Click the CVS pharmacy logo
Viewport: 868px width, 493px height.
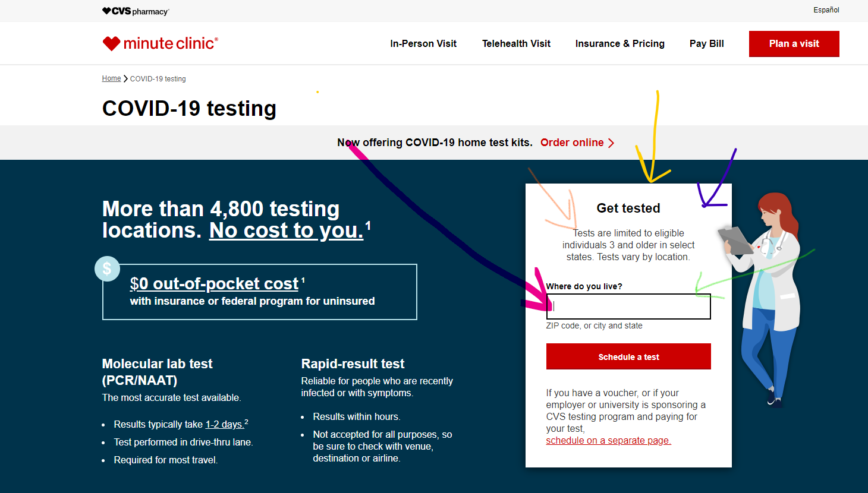[x=136, y=11]
